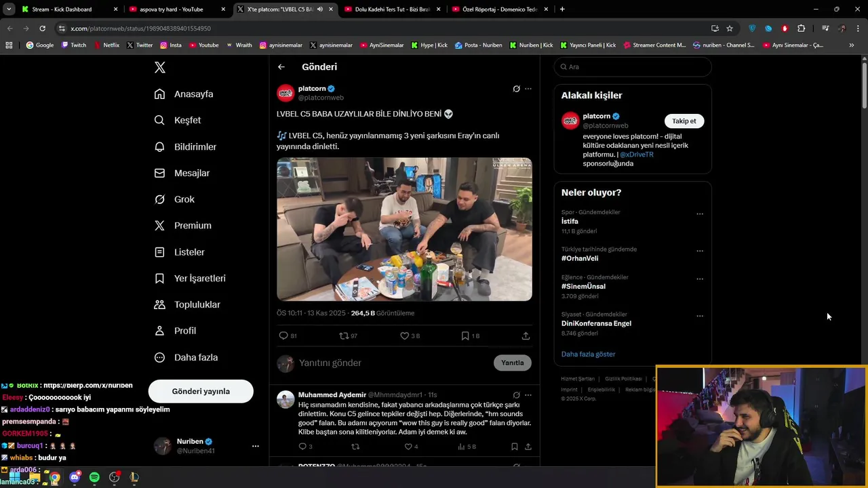Open options for İstifa trend
This screenshot has height=488, width=868.
700,214
